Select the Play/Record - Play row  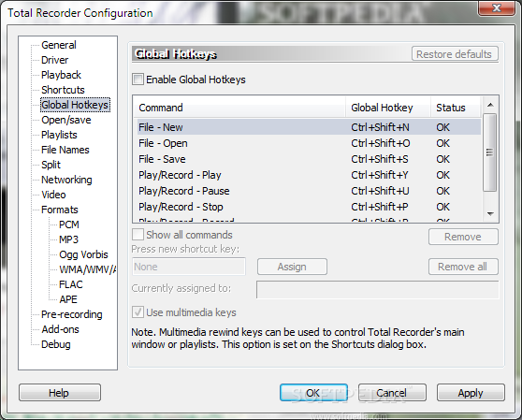click(x=309, y=175)
